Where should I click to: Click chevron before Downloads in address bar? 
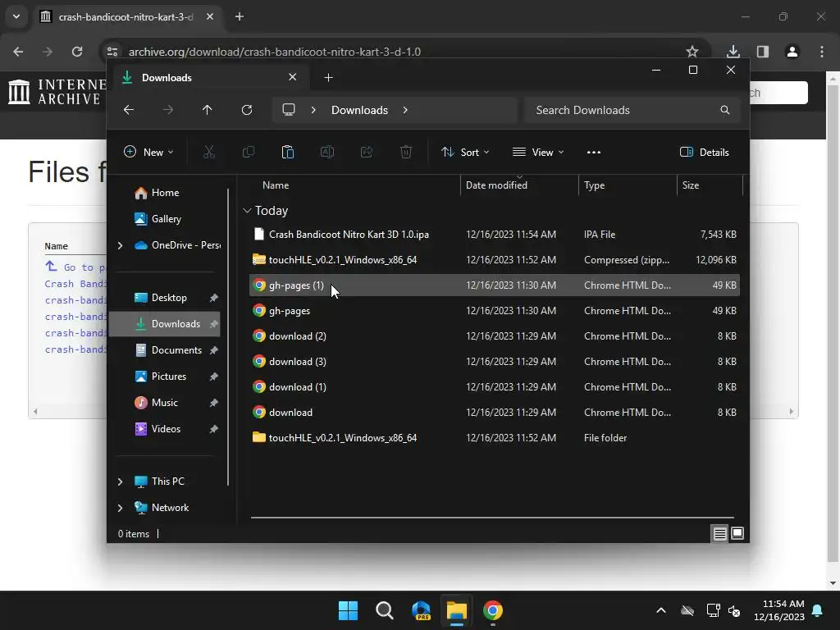(313, 110)
